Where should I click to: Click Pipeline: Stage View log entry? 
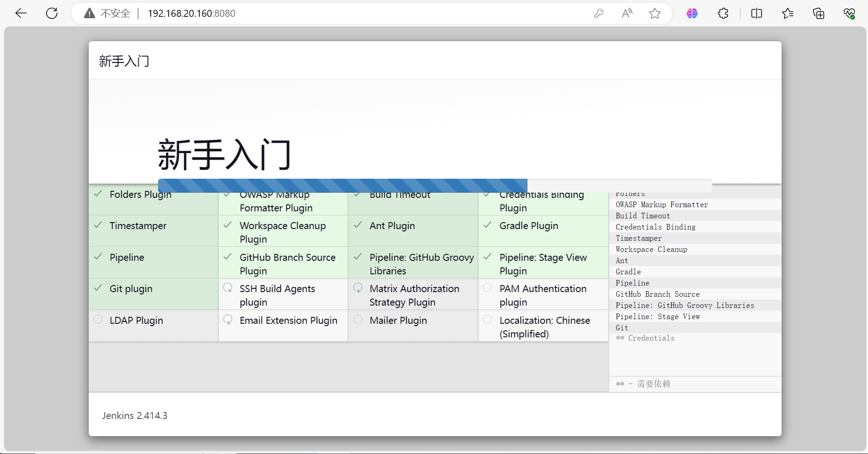pyautogui.click(x=658, y=316)
